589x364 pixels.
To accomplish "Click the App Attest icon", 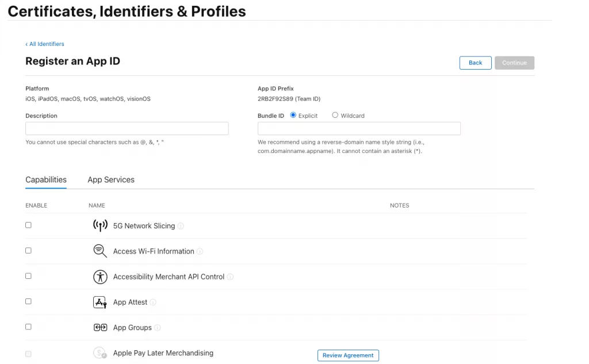I will pos(100,302).
